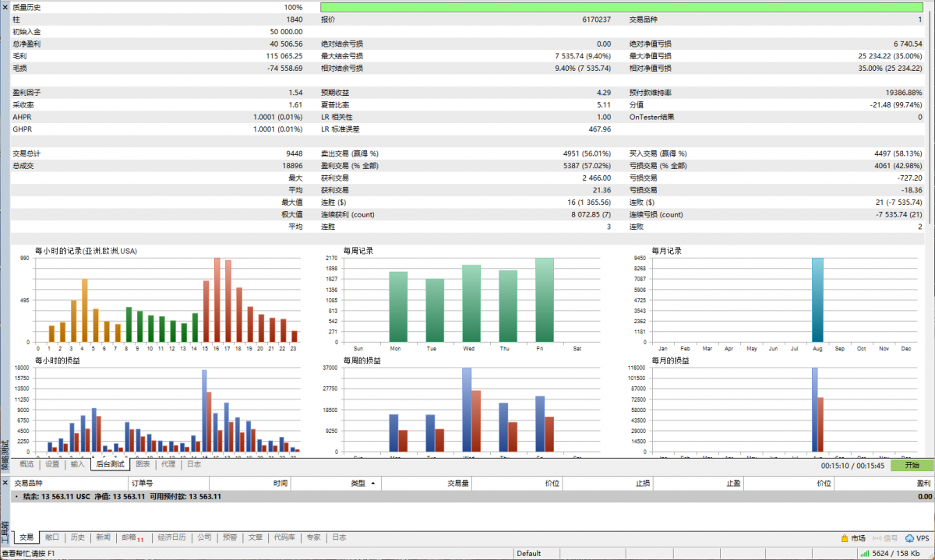The width and height of the screenshot is (935, 560).
Task: Open the 邮箱 tab
Action: pos(132,537)
